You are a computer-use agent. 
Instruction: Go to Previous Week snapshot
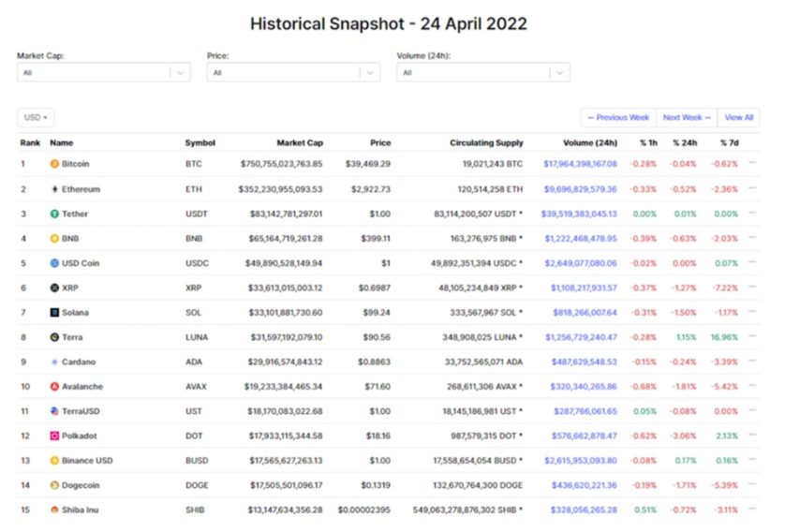pyautogui.click(x=618, y=118)
